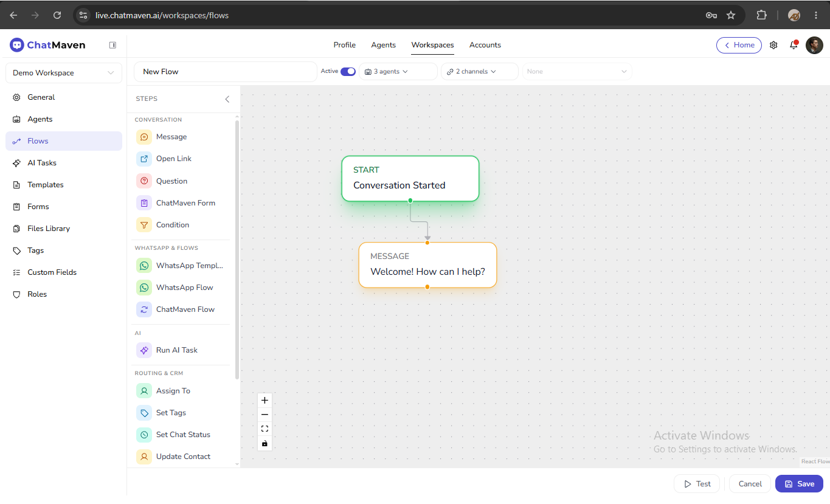Click the Message node bottom connector handle
The image size is (830, 504).
[427, 287]
